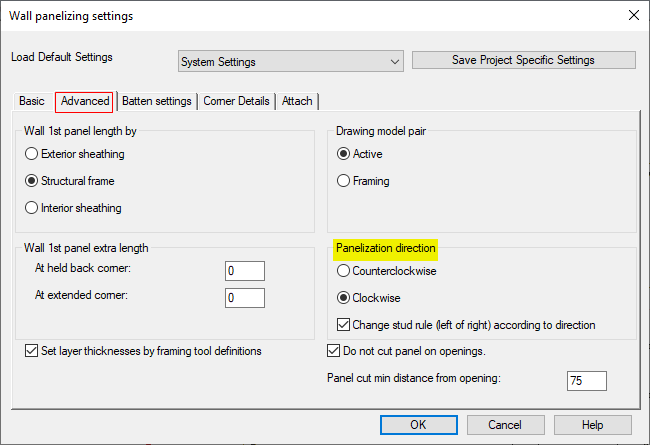
Task: Go to the Corner Details tab
Action: (x=236, y=101)
